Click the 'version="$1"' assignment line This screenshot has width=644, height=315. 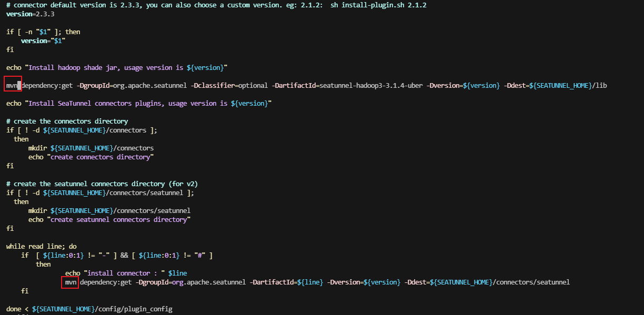pyautogui.click(x=43, y=40)
